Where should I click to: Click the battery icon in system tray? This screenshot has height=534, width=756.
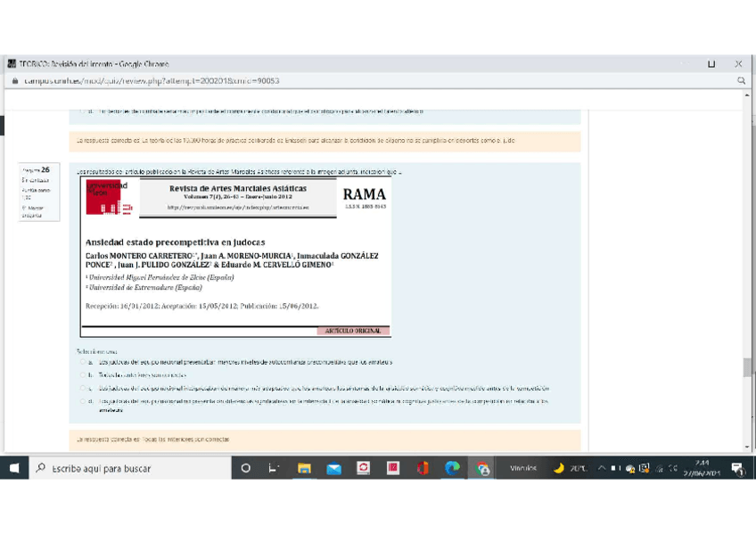coord(616,468)
